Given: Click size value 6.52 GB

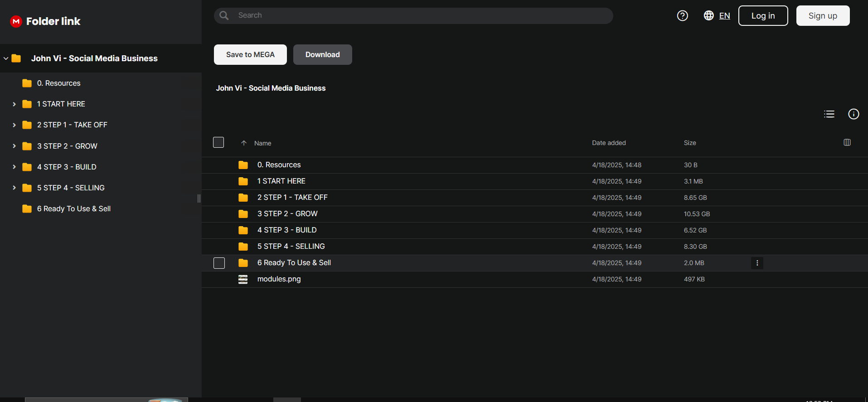Looking at the screenshot, I should point(695,230).
